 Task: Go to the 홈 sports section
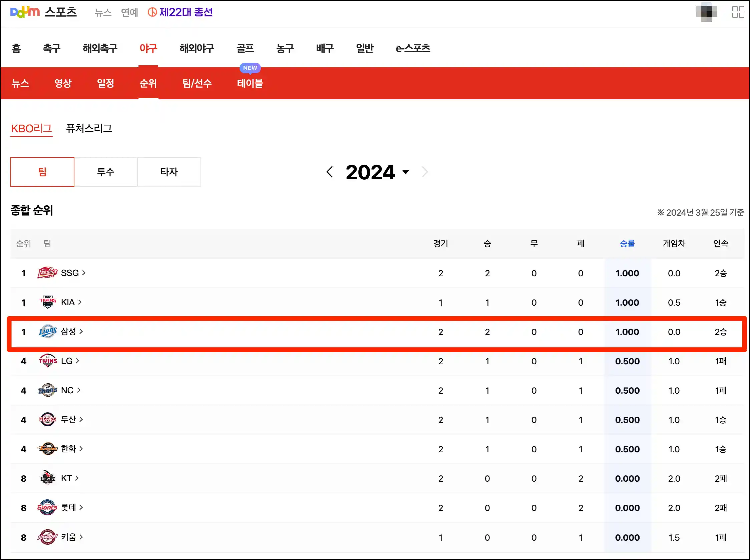click(x=16, y=48)
